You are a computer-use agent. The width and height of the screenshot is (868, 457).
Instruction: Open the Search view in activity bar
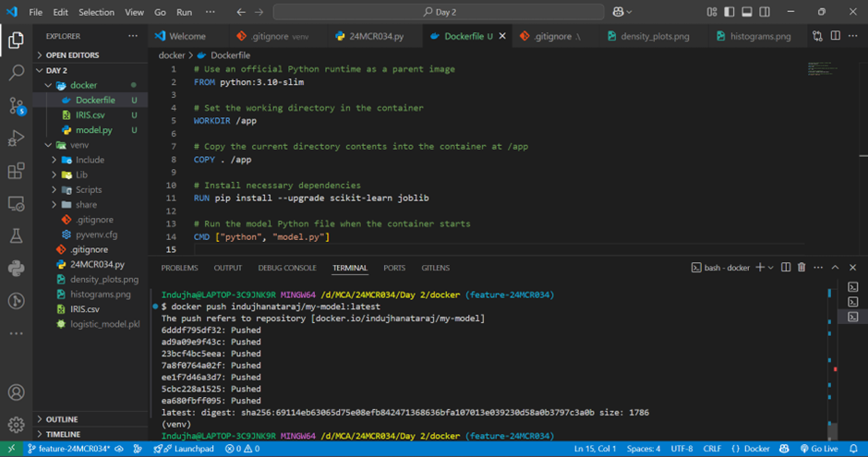(x=16, y=72)
